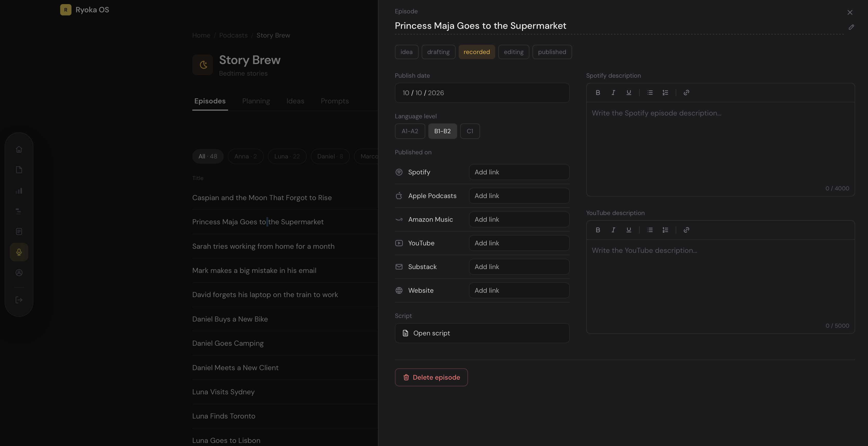The image size is (868, 446).
Task: Set episode status to drafting
Action: click(x=438, y=52)
